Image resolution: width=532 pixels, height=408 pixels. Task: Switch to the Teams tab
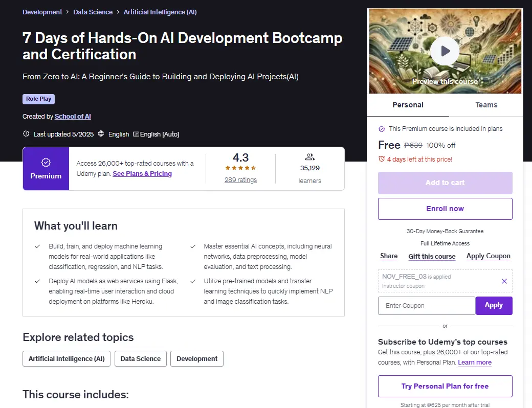[x=486, y=105]
